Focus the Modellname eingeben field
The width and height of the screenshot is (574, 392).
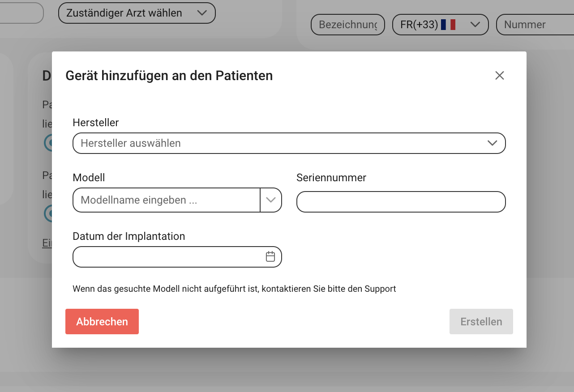(x=167, y=200)
